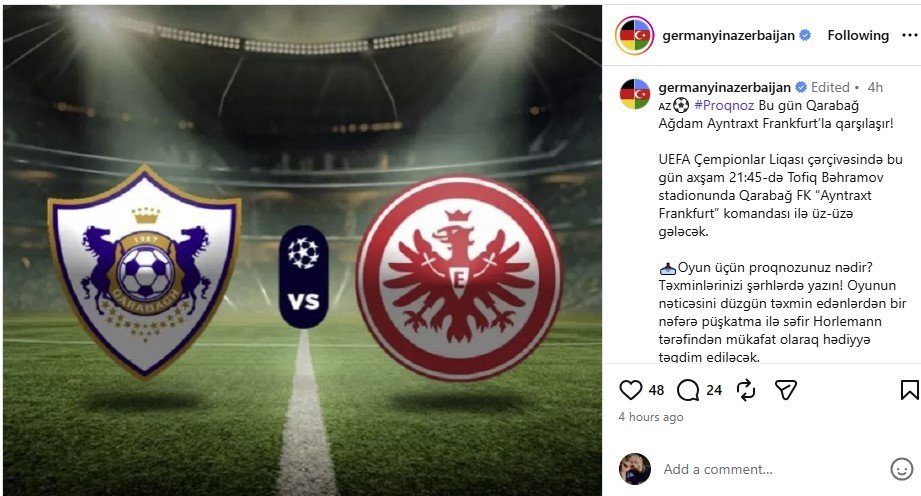
Task: Share post with paper plane icon
Action: pyautogui.click(x=785, y=390)
